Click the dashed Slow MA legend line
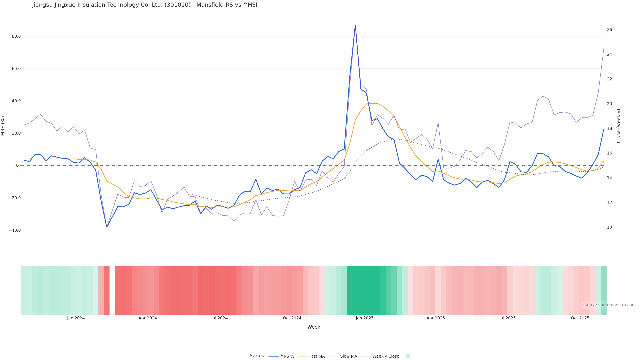 [333, 356]
